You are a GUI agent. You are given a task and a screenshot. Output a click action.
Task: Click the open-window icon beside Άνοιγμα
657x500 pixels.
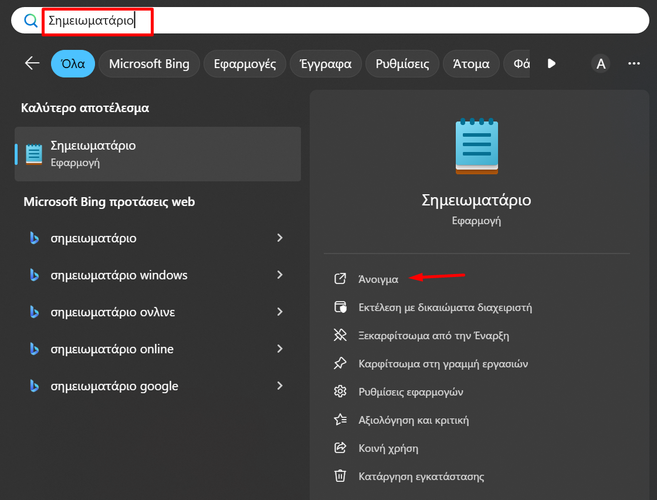340,279
